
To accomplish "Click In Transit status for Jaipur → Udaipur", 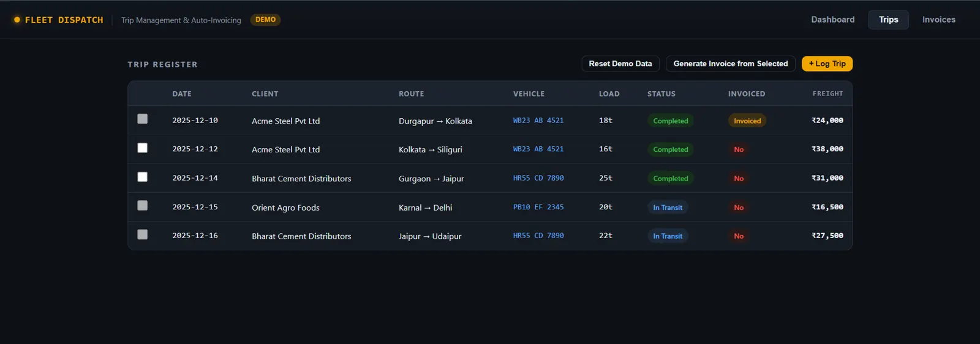I will pos(668,236).
